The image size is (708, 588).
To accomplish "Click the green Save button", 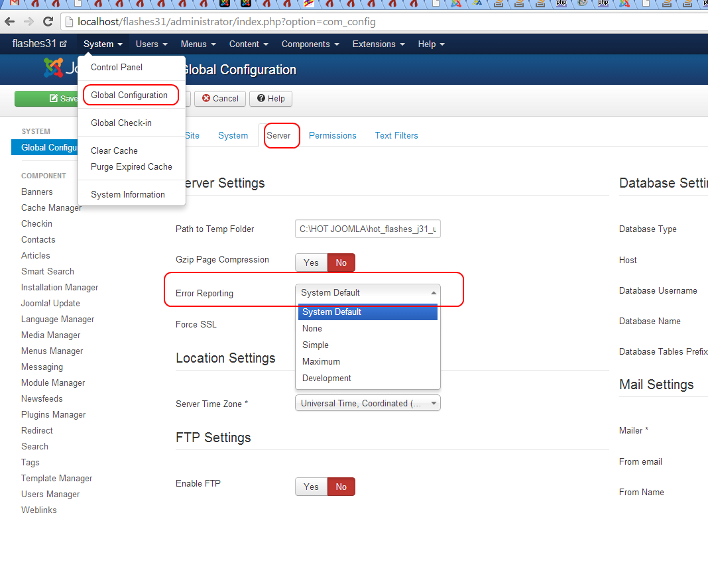I will (x=46, y=99).
